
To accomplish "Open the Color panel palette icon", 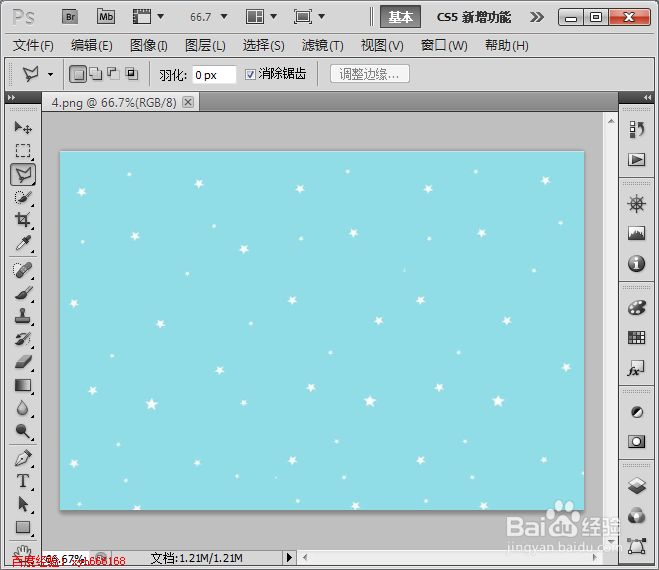I will click(x=636, y=308).
